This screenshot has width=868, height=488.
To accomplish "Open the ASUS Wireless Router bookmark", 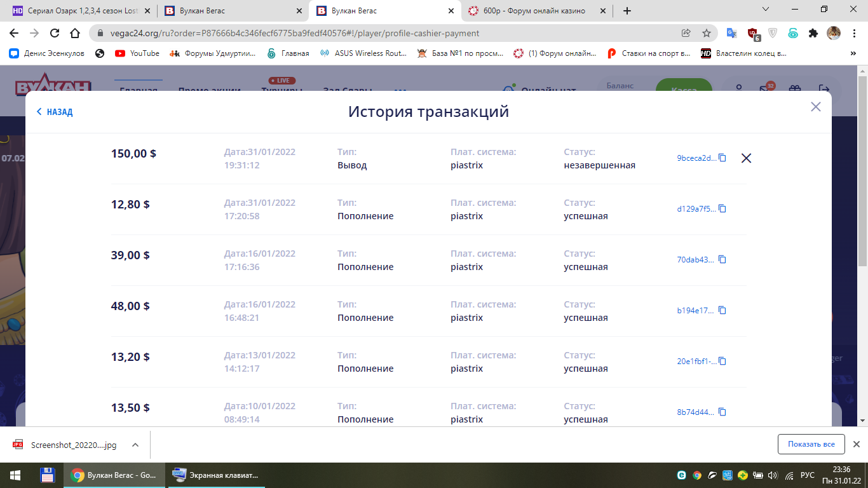I will [x=363, y=53].
